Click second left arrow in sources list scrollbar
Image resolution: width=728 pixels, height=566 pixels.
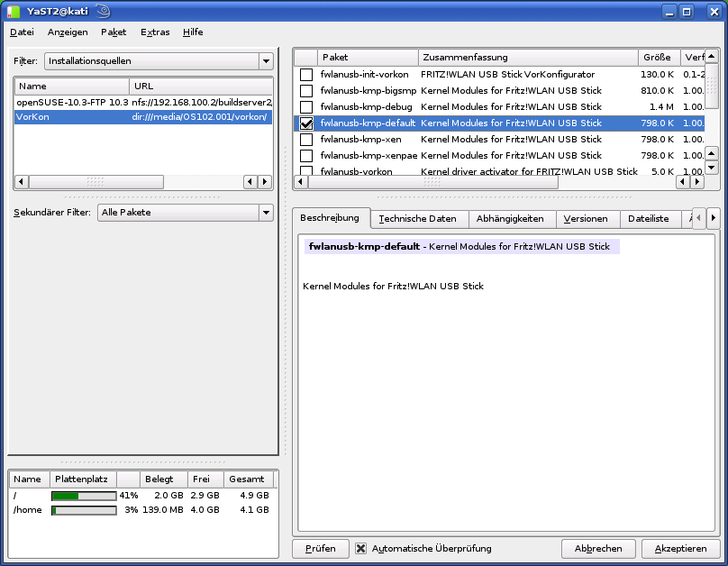(250, 181)
